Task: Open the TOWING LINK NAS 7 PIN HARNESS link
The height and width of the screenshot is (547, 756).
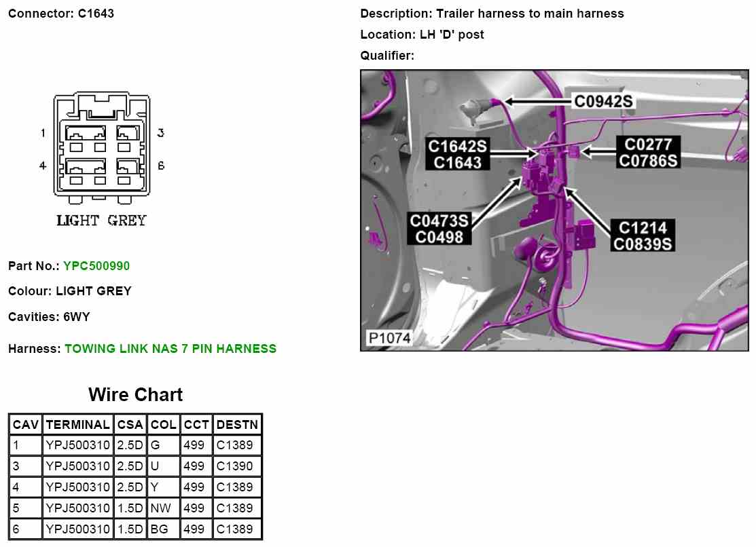Action: pyautogui.click(x=170, y=349)
